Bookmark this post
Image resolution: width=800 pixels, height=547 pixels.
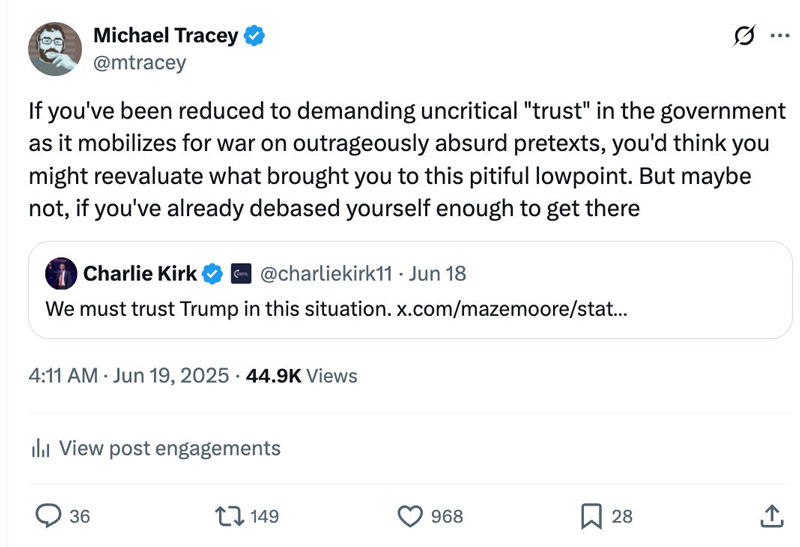click(x=591, y=516)
